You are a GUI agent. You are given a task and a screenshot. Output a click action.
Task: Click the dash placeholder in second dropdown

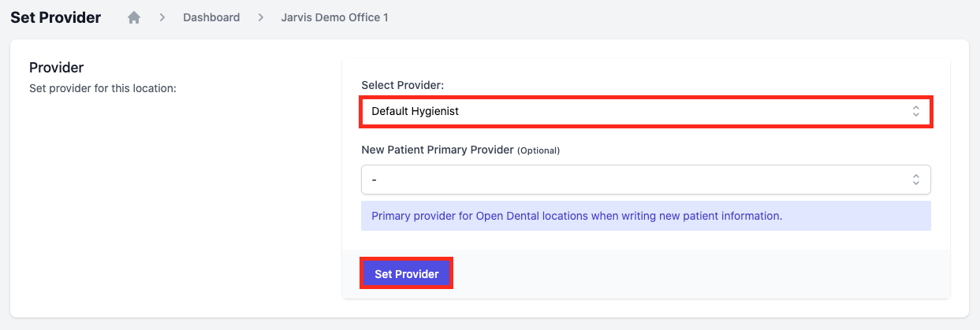point(374,180)
